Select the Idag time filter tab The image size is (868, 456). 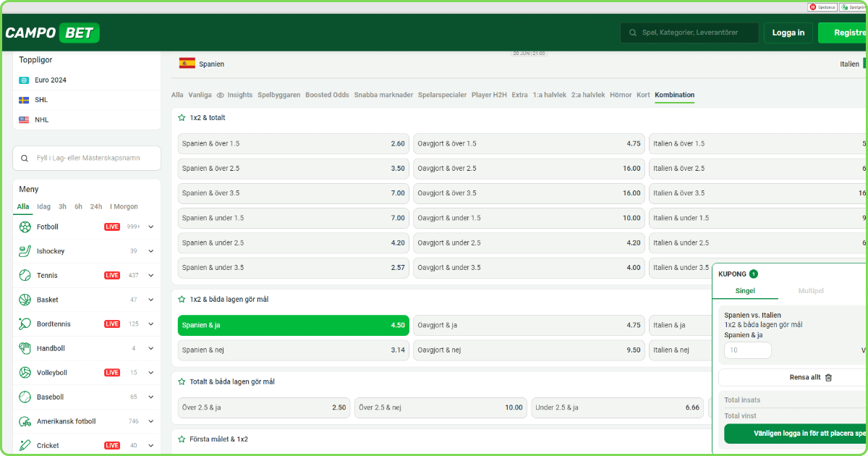pyautogui.click(x=44, y=206)
